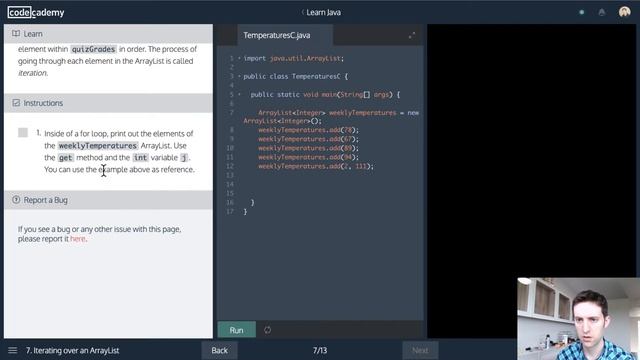Collapse the main method fold arrow
Image resolution: width=640 pixels, height=360 pixels.
coord(239,94)
